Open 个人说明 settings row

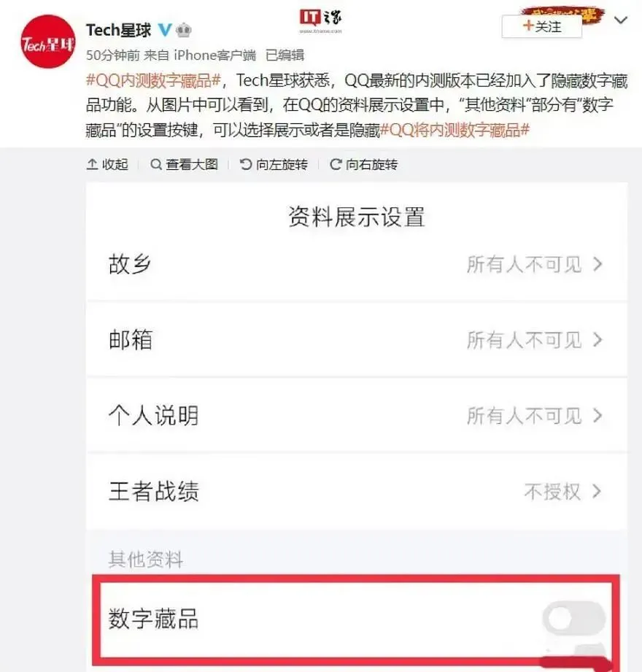[x=357, y=415]
